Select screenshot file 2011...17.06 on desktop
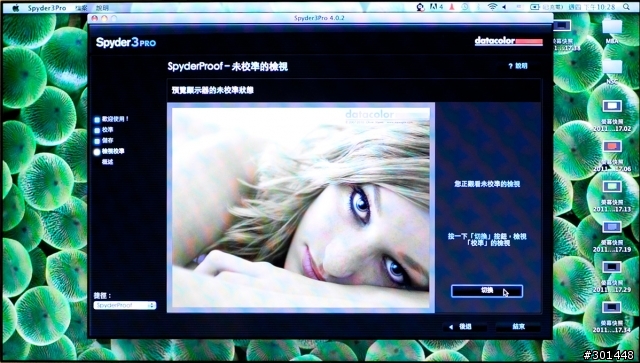The height and width of the screenshot is (363, 640). 612,156
